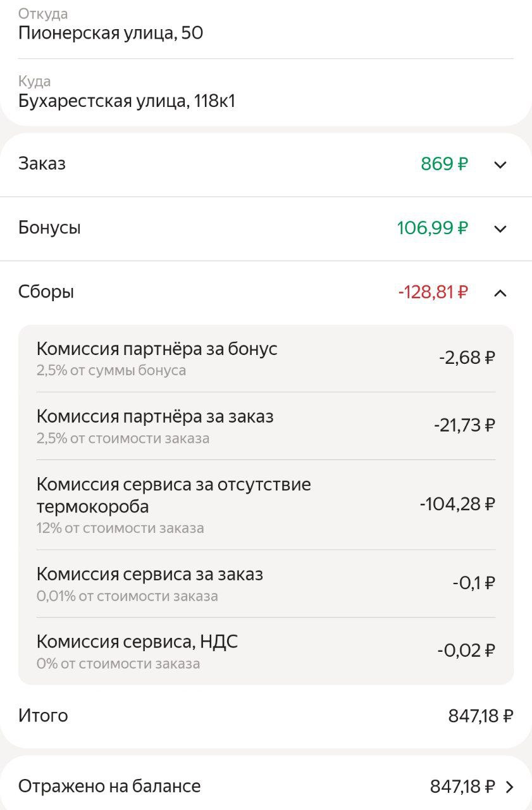Screen dimensions: 532x810
Task: Expand the Бонусы section chevron
Action: (x=500, y=228)
